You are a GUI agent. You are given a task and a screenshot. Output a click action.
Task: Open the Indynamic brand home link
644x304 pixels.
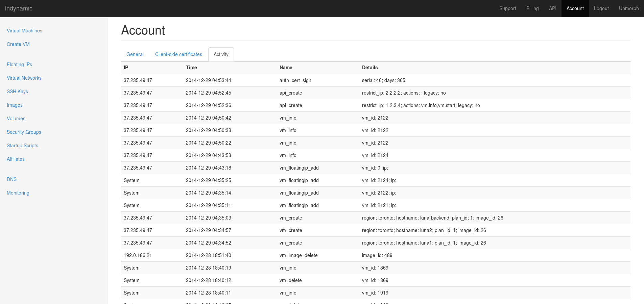click(x=19, y=8)
